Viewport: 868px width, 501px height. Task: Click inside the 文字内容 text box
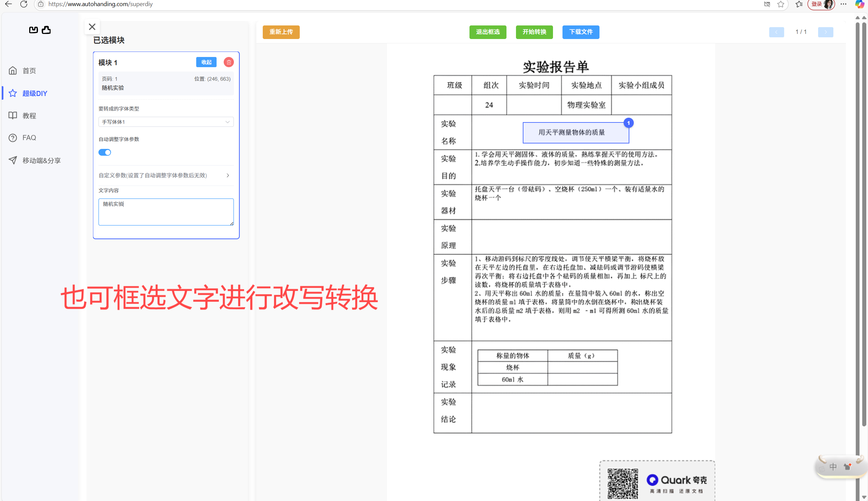click(x=166, y=212)
